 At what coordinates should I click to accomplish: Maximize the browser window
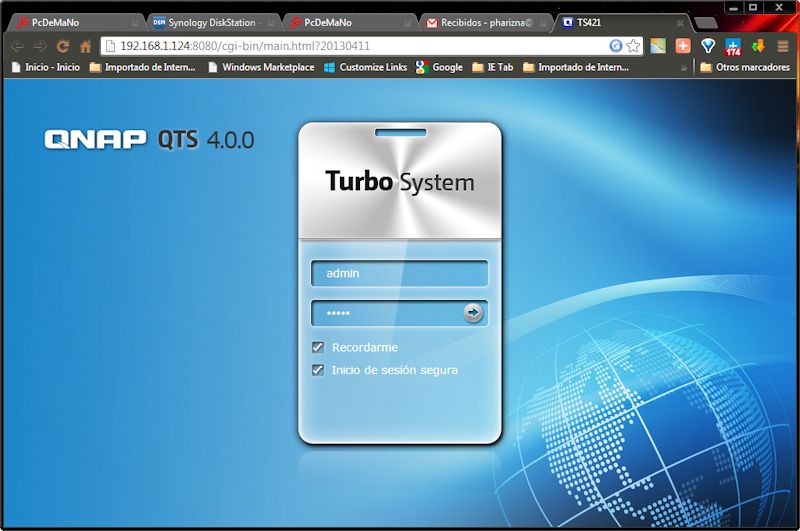753,7
